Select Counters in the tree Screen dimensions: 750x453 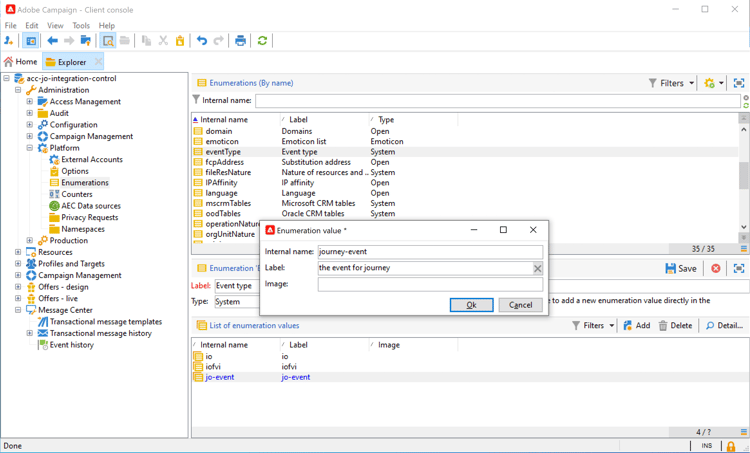(x=77, y=194)
